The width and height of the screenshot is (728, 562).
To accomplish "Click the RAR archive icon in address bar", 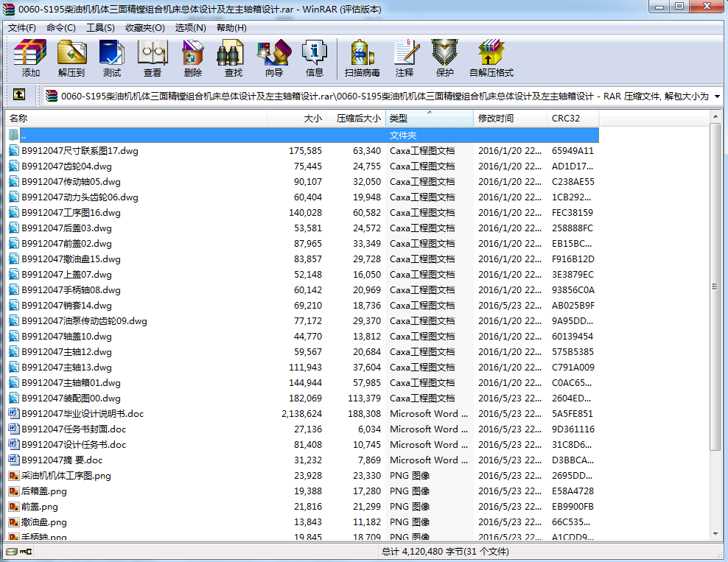I will pyautogui.click(x=52, y=96).
